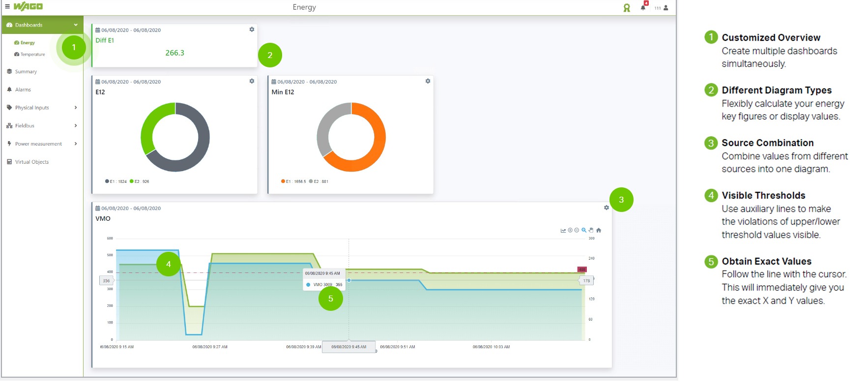868x388 pixels.
Task: Click the Summary layers icon in sidebar
Action: point(9,71)
